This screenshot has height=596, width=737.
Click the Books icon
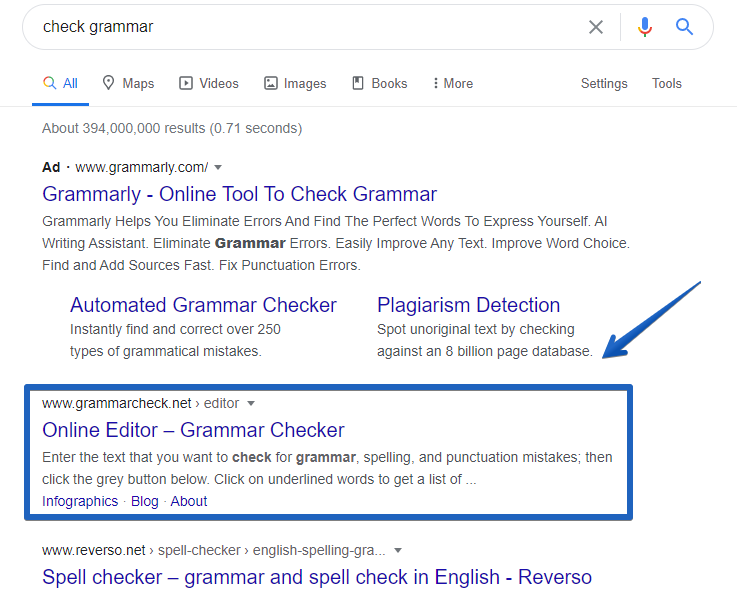point(358,83)
